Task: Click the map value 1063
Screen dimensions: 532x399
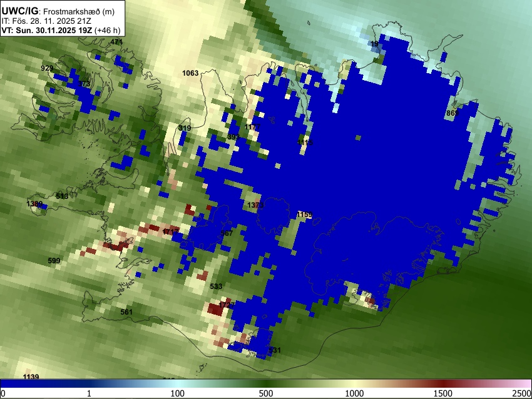Action: tap(190, 73)
